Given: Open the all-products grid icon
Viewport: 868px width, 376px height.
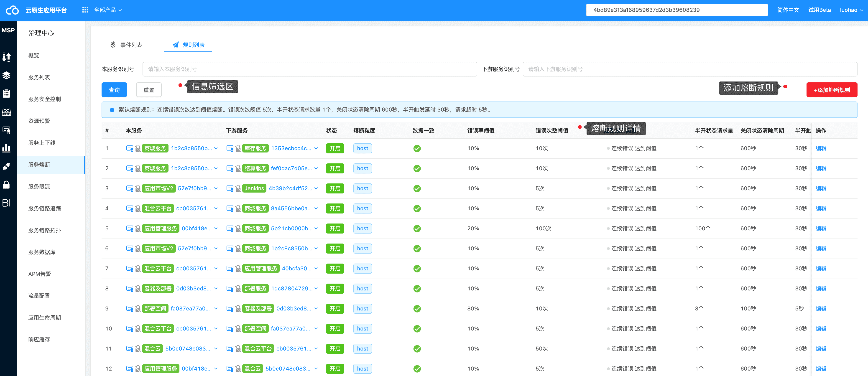Looking at the screenshot, I should (85, 10).
